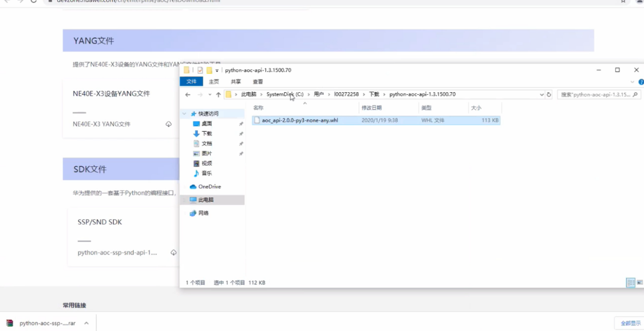
Task: Sort files by the 修改日期 column header
Action: click(371, 108)
